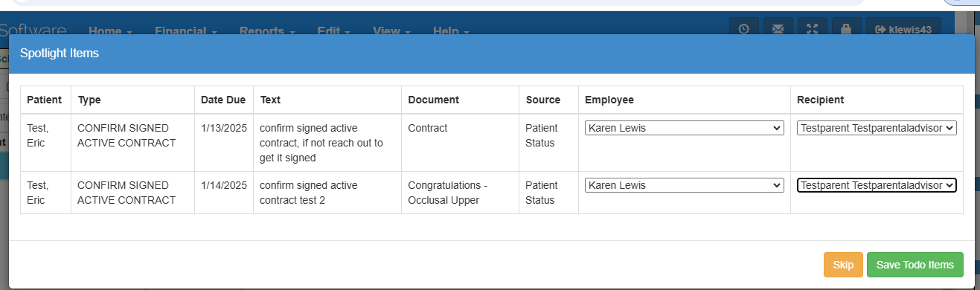
Task: Click the clock icon in header
Action: click(744, 29)
